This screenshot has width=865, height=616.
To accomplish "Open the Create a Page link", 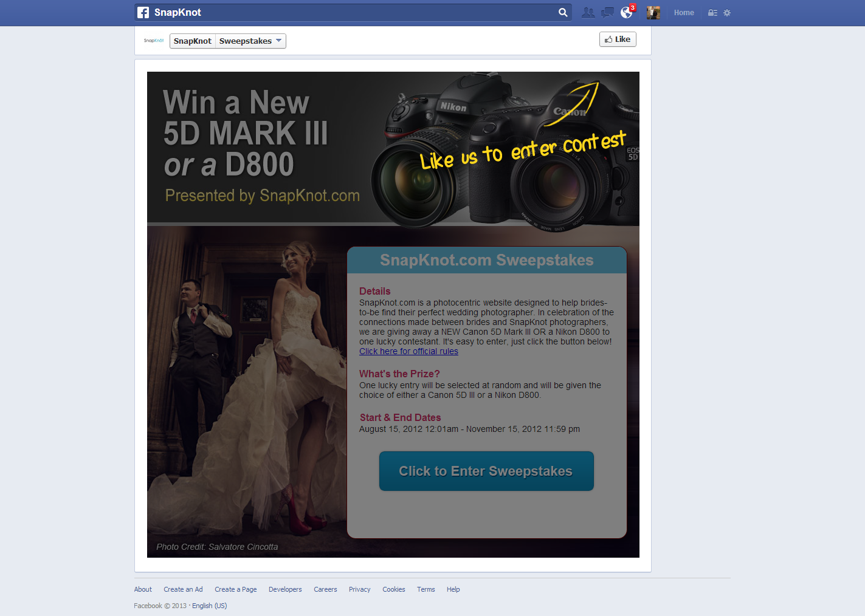I will 236,589.
